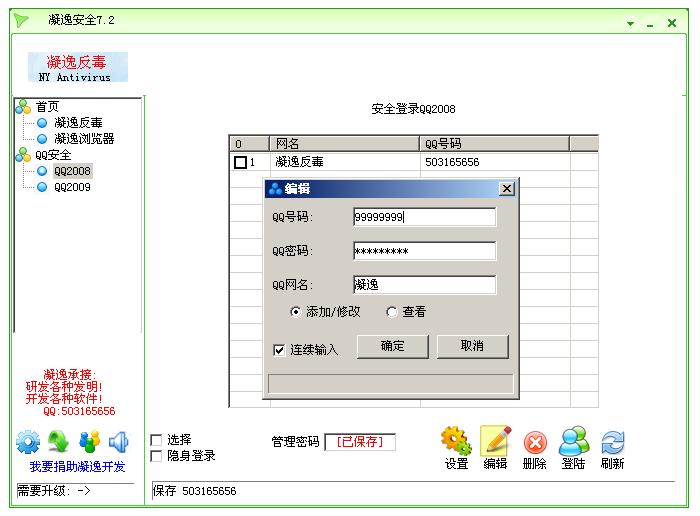The width and height of the screenshot is (700, 516).
Task: Click the 保存 503165656 status bar text
Action: click(194, 491)
